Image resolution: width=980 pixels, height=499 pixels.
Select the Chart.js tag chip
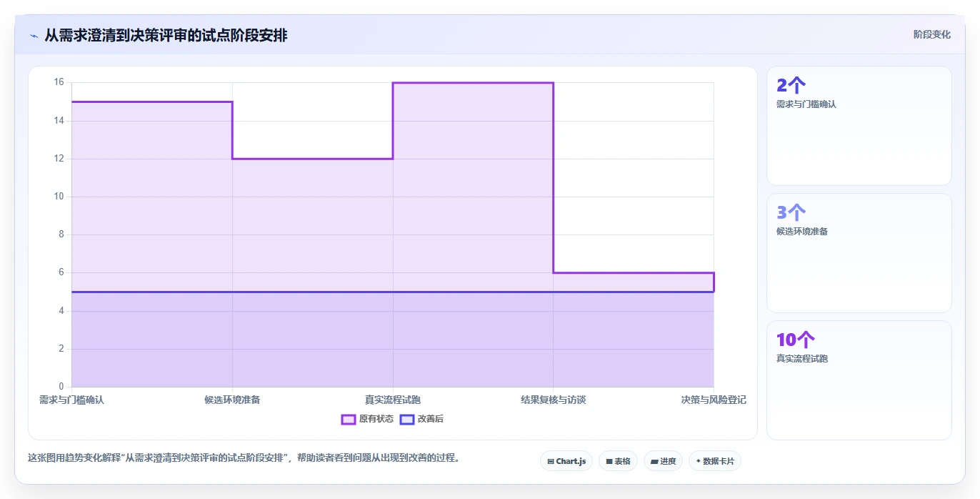pos(566,461)
